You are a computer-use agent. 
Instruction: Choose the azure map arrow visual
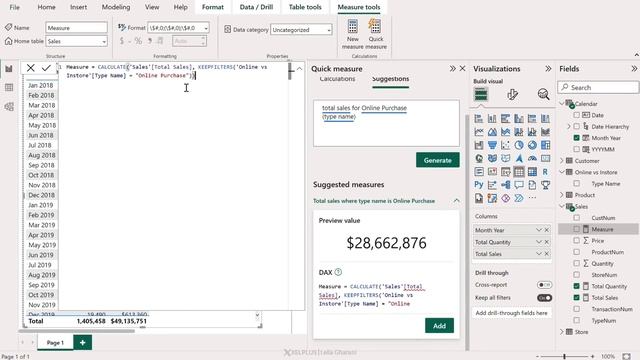[x=519, y=158]
